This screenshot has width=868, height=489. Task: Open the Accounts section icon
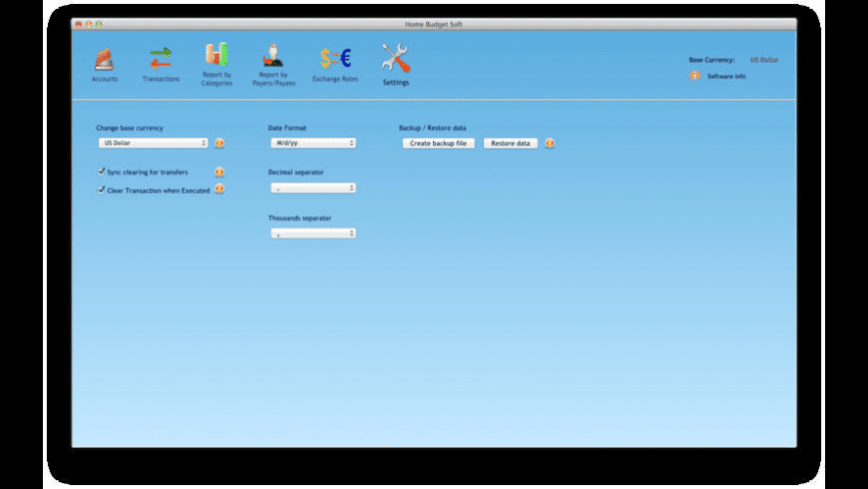point(104,59)
